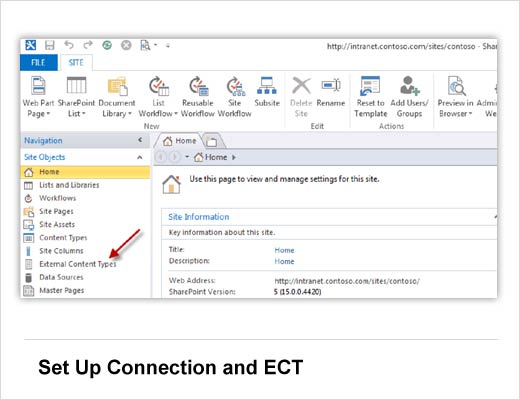Click the Preview in Browser ribbon icon
520x400 pixels.
(456, 86)
